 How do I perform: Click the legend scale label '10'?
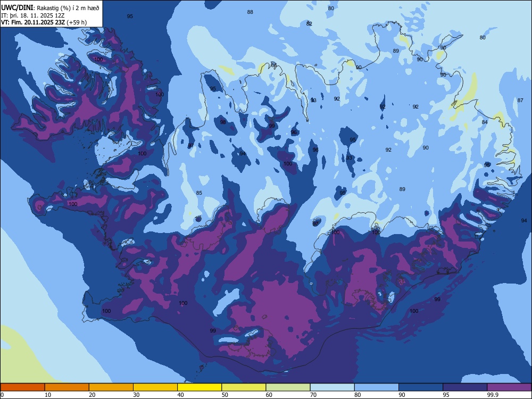48,395
